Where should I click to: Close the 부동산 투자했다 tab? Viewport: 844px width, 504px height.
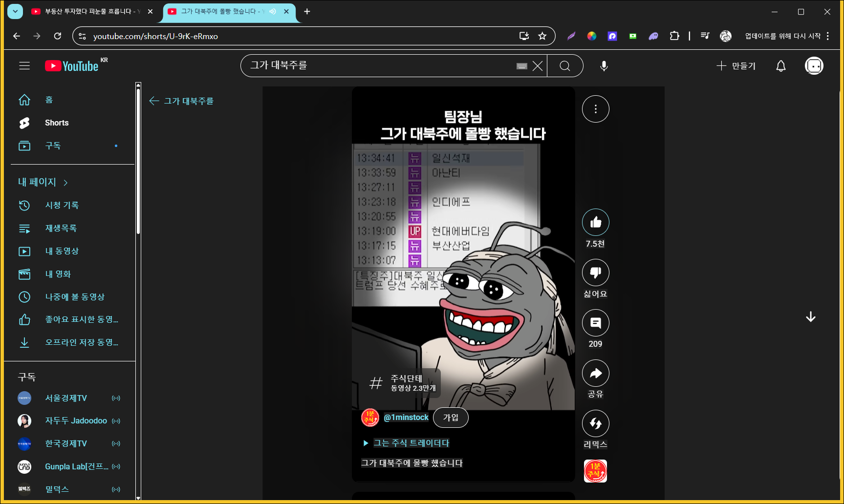pos(151,11)
